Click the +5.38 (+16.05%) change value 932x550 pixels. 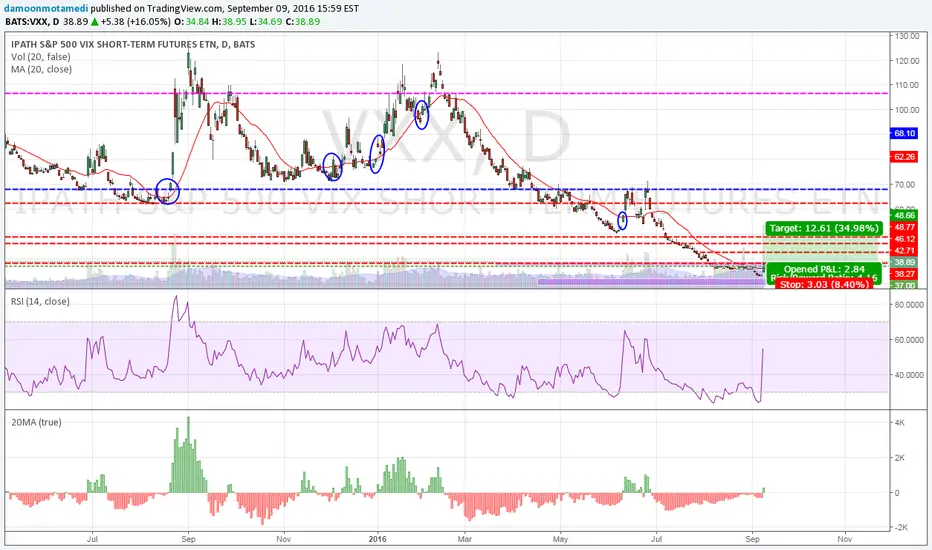pos(136,21)
